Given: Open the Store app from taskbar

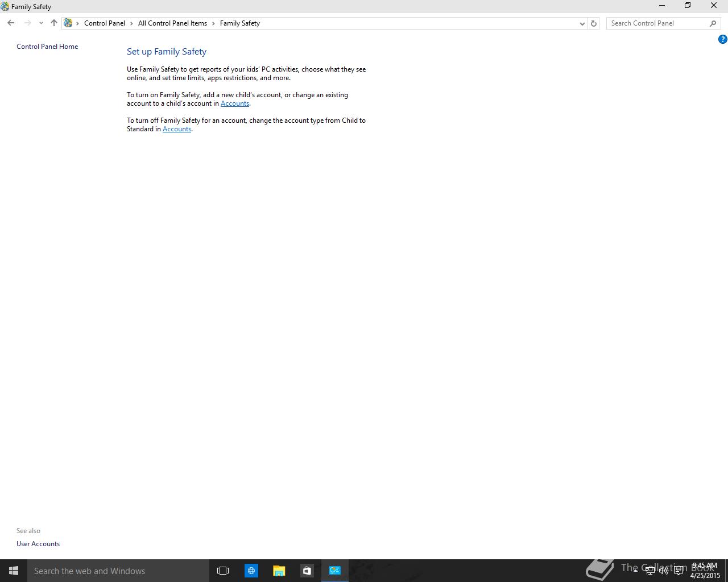Looking at the screenshot, I should (307, 571).
